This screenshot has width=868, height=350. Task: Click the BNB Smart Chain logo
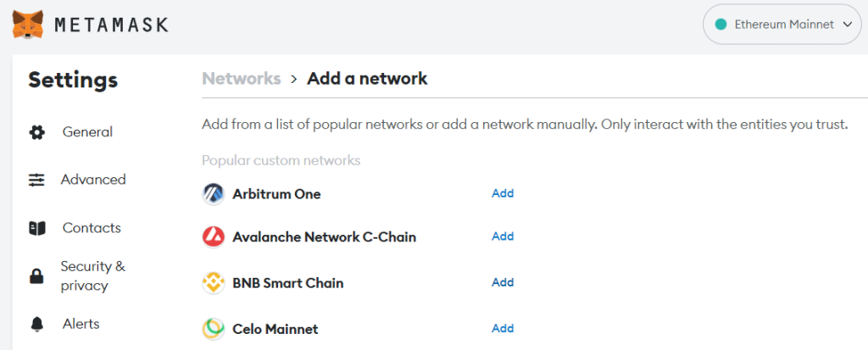click(x=213, y=283)
